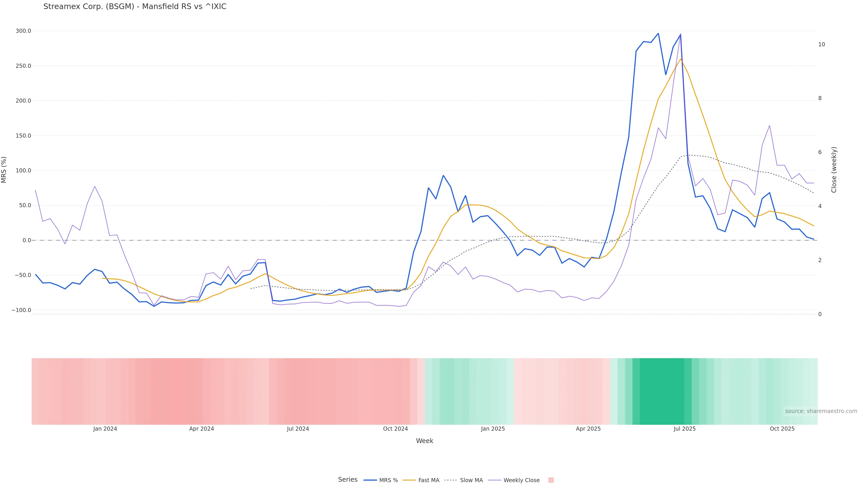Screen dimensions: 868x488
Task: Click the orange Fast MA legend line icon
Action: [409, 480]
